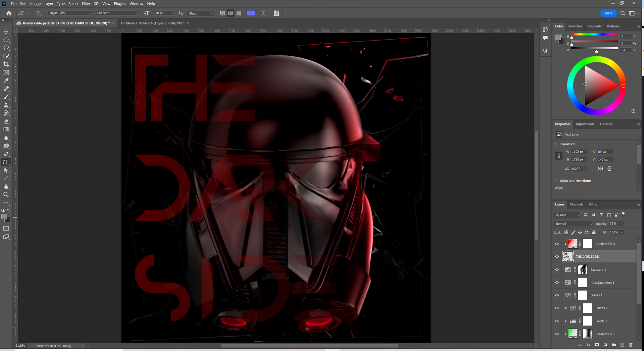Open the Character and Paragraph panels icon
This screenshot has height=351, width=644.
tap(276, 13)
